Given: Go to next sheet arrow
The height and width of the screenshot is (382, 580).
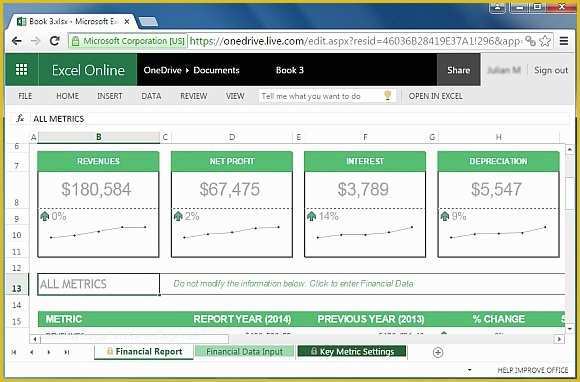Looking at the screenshot, I should pos(49,352).
